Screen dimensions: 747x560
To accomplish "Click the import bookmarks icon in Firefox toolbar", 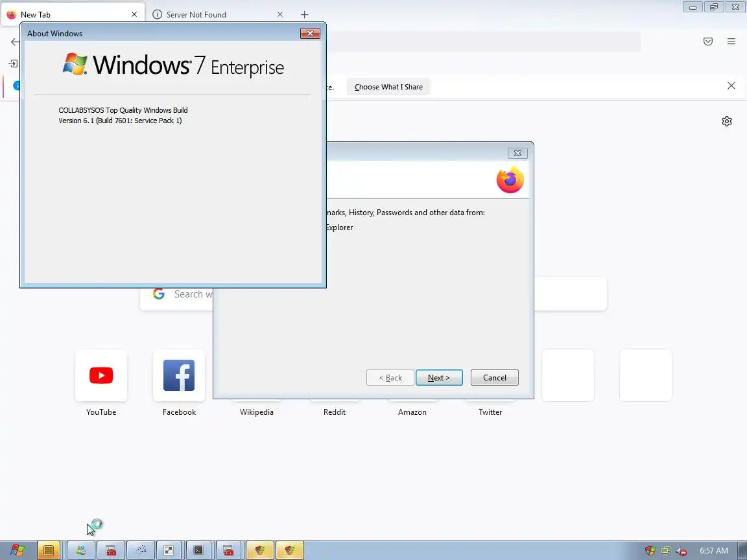I will coord(13,64).
